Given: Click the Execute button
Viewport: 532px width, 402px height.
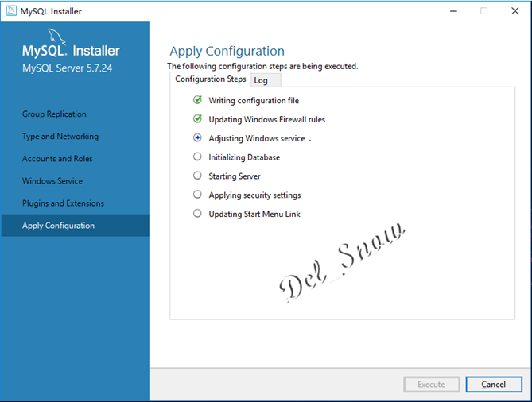Looking at the screenshot, I should tap(432, 385).
